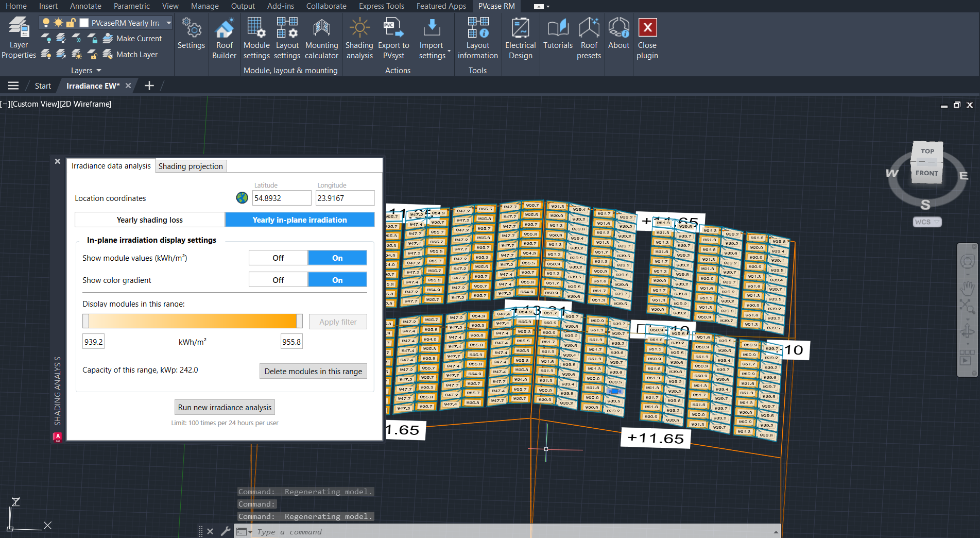Click Run new irradiance analysis
The height and width of the screenshot is (538, 980).
pyautogui.click(x=225, y=407)
